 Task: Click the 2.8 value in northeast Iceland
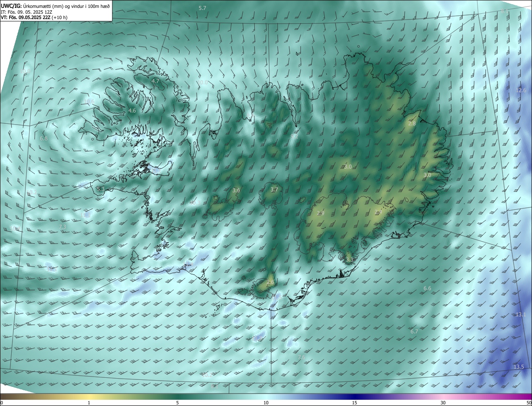click(x=412, y=124)
